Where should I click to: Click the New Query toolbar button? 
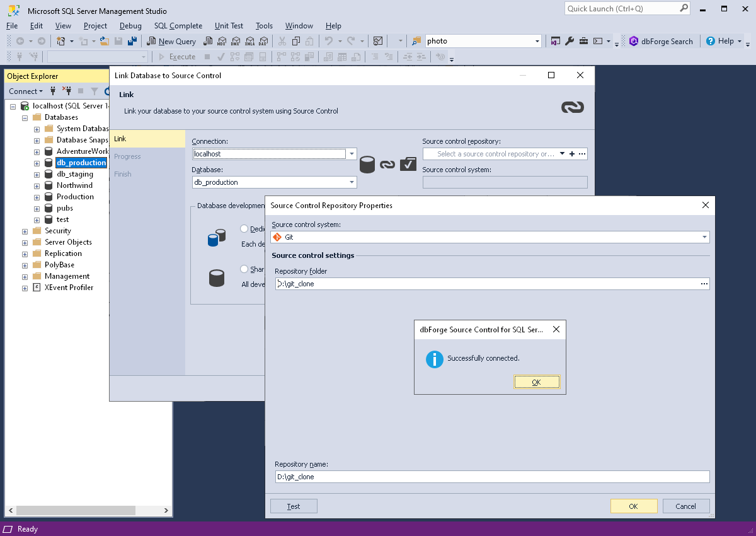171,41
